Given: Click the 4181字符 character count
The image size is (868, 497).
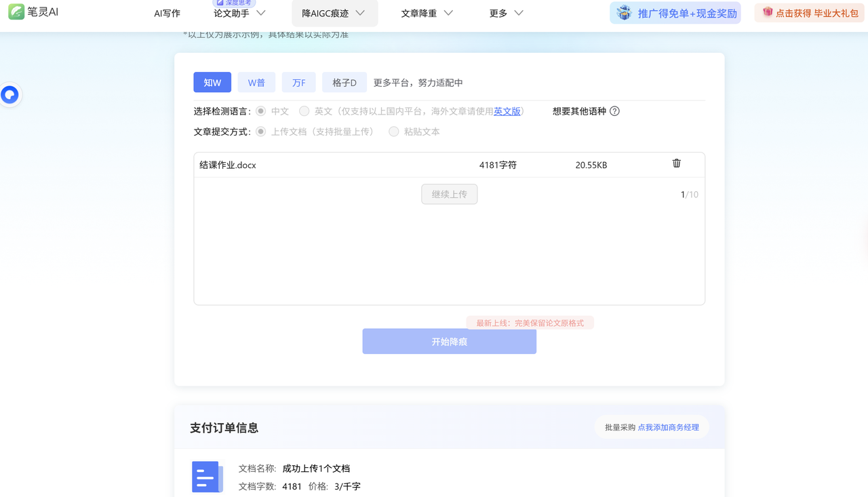Looking at the screenshot, I should pyautogui.click(x=498, y=165).
